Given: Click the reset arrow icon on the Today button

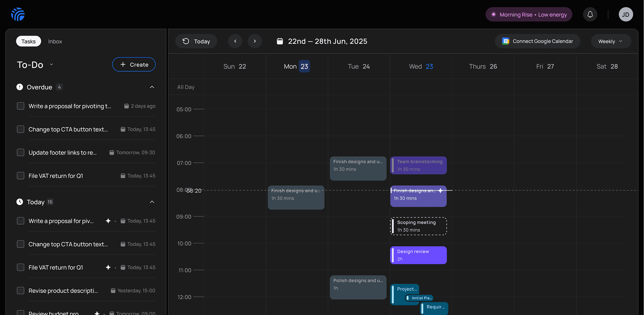Looking at the screenshot, I should [185, 41].
